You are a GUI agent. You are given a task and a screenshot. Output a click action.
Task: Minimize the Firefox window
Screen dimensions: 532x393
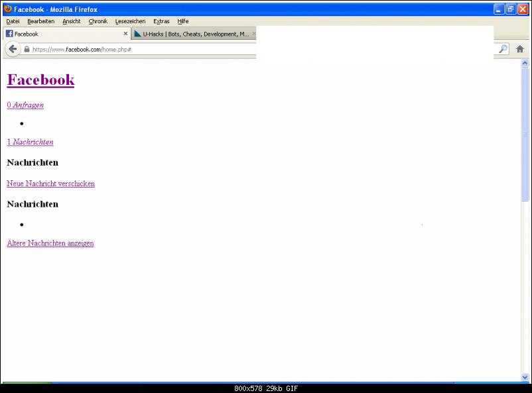[498, 9]
